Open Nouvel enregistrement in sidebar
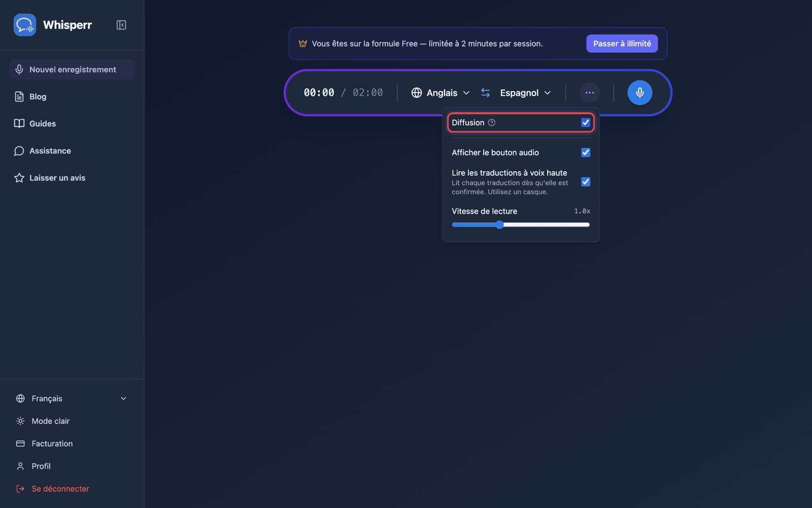The image size is (812, 508). (x=72, y=70)
